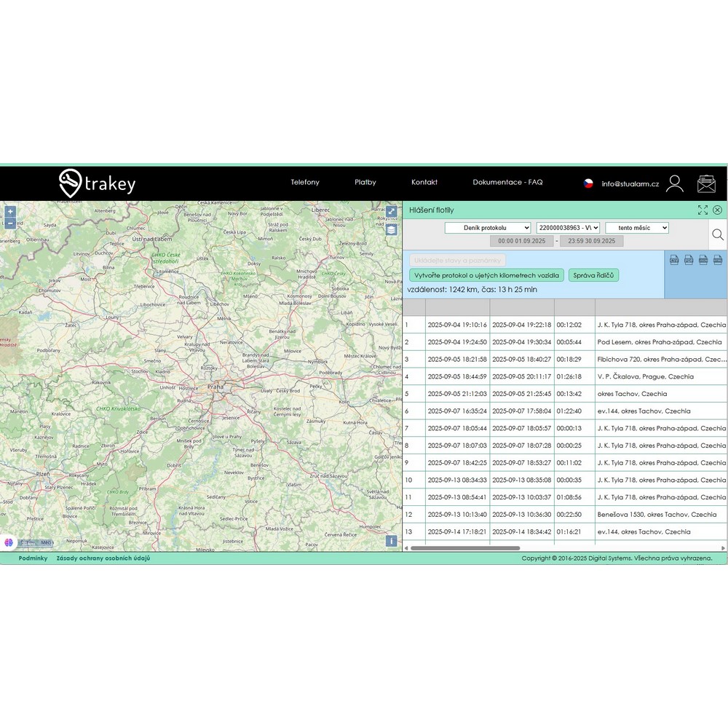728x728 pixels.
Task: Open Dokumentace - FAQ menu item
Action: (x=507, y=183)
